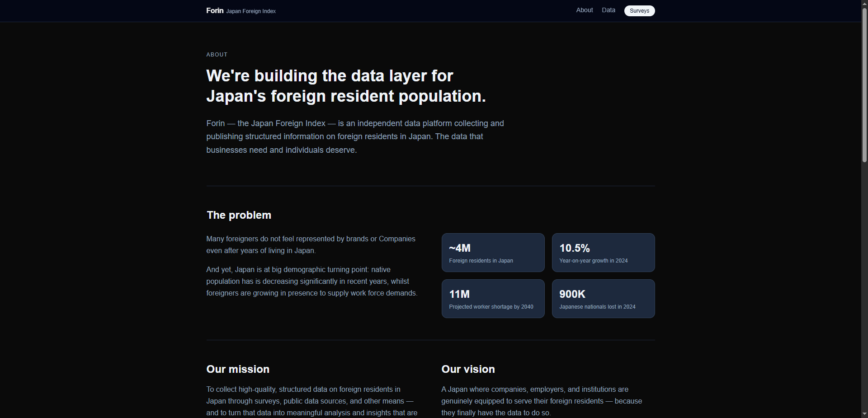Click the 900K Japanese nationals lost card
Image resolution: width=868 pixels, height=418 pixels.
(603, 299)
